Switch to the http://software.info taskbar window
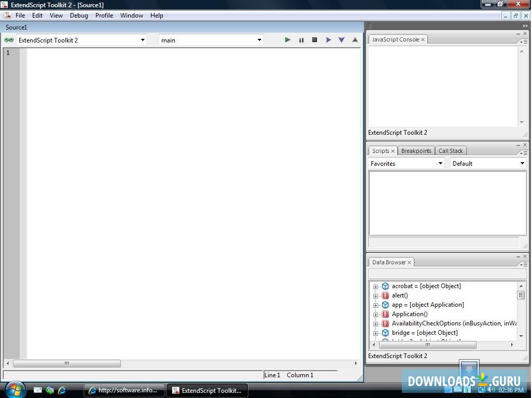 124,390
